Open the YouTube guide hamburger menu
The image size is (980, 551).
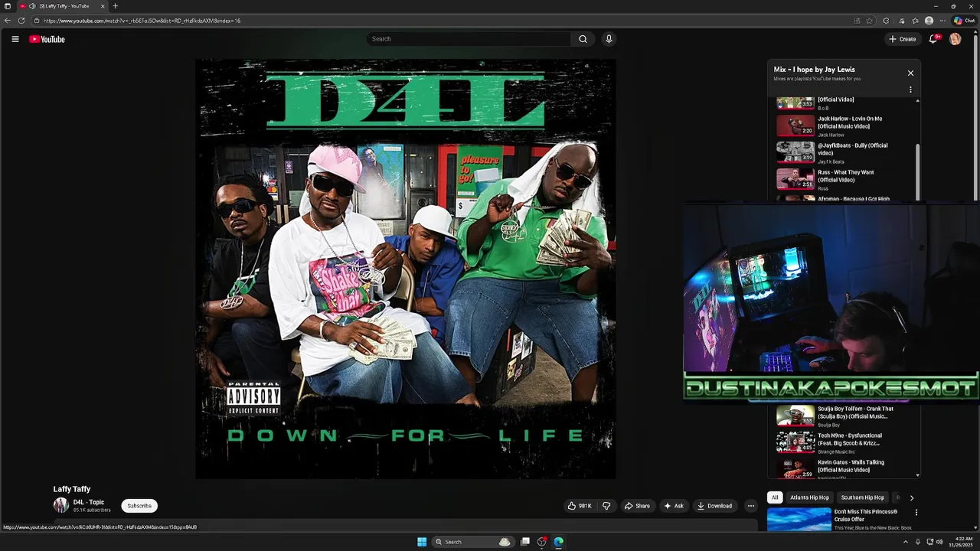tap(15, 39)
